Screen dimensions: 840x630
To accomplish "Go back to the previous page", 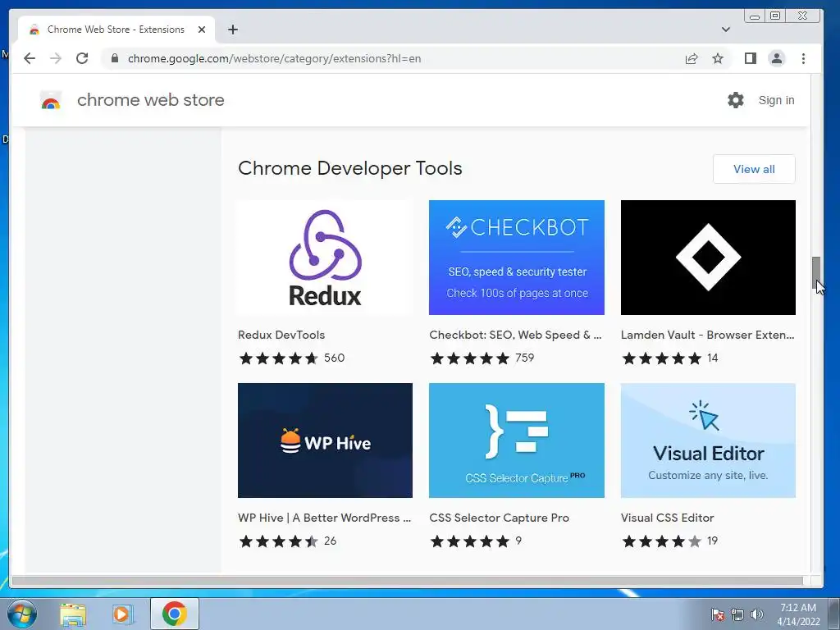I will pyautogui.click(x=30, y=58).
